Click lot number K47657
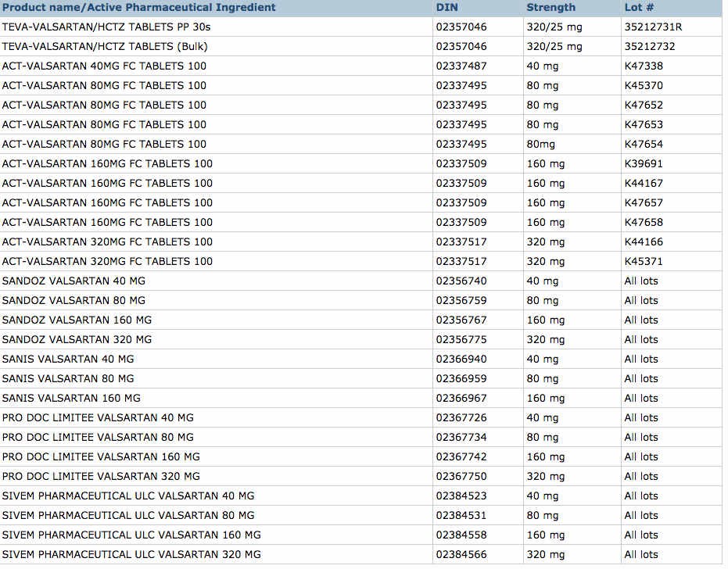 click(x=644, y=202)
